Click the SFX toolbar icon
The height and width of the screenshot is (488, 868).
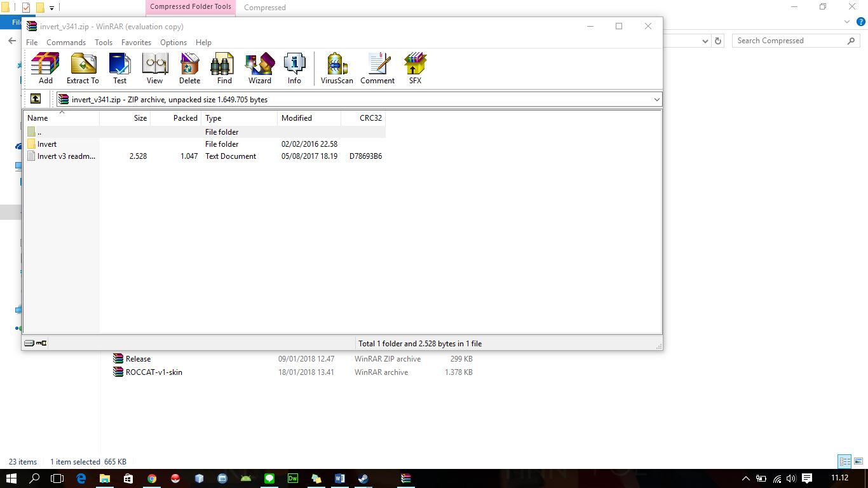(415, 68)
